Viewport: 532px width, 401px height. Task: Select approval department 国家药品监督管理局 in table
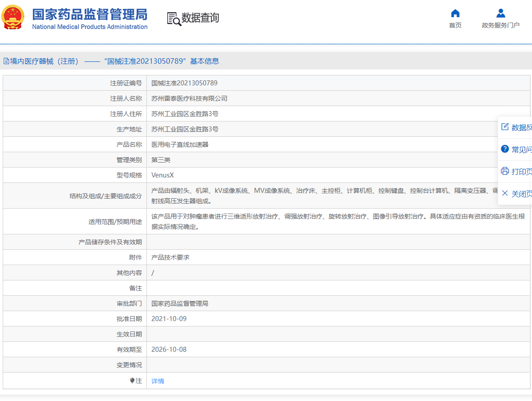point(180,303)
